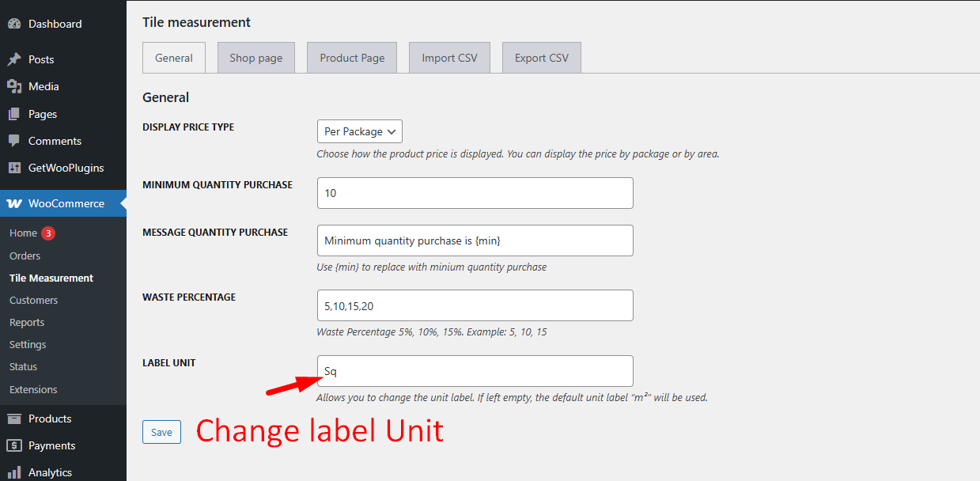Open the Product Page tab
This screenshot has width=980, height=481.
point(352,58)
